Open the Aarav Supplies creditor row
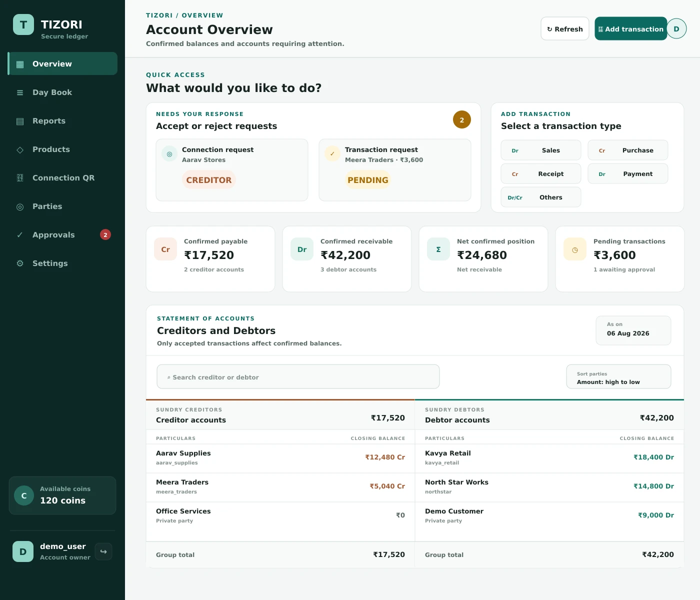 click(x=280, y=457)
